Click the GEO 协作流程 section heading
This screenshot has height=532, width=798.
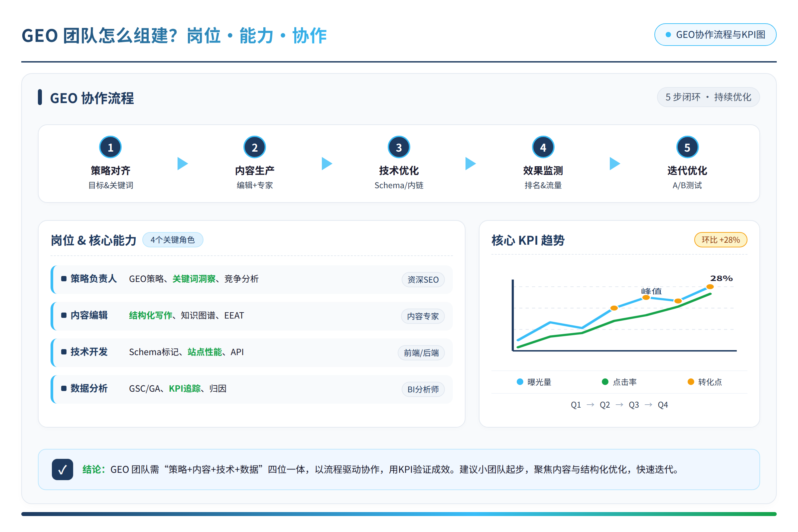coord(92,98)
